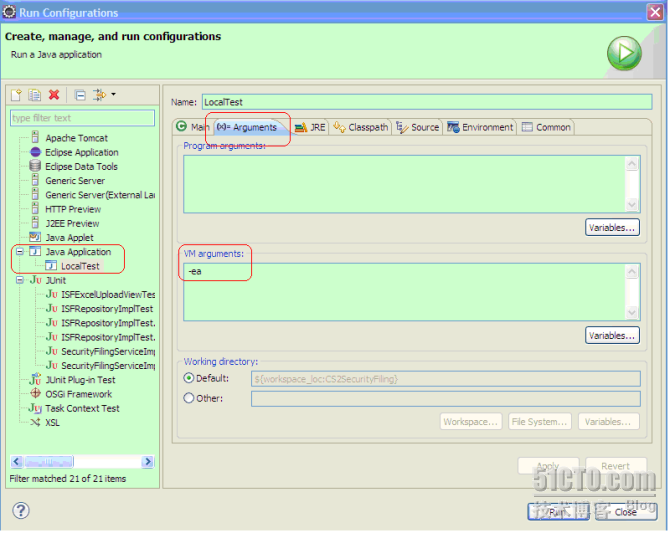Viewport: 670px width, 533px height.
Task: Select the Eclipse Application icon entry
Action: [35, 152]
